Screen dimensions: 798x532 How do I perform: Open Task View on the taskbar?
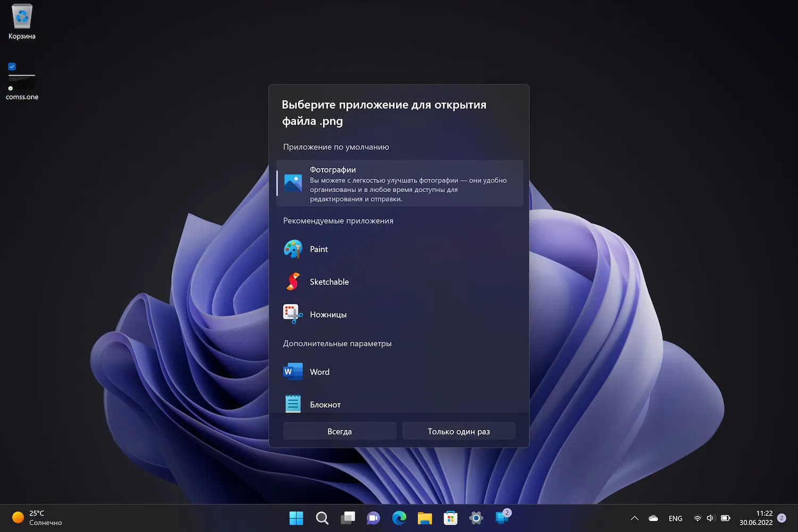pos(348,518)
